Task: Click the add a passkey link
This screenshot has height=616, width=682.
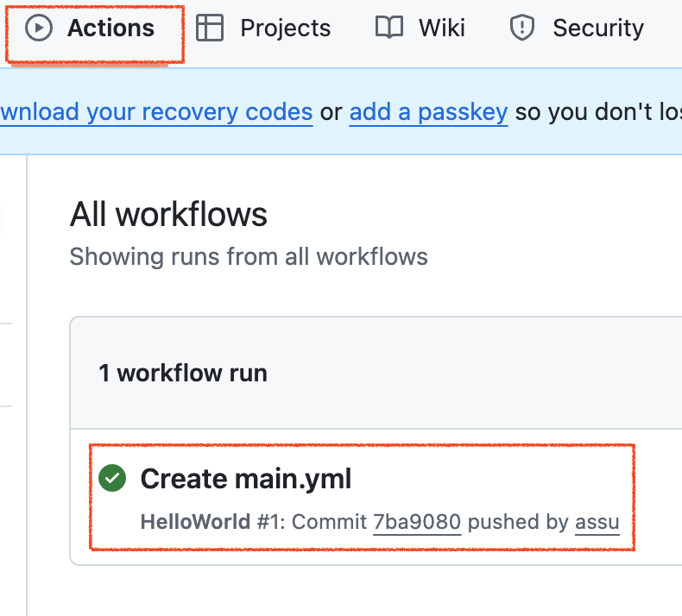Action: point(428,112)
